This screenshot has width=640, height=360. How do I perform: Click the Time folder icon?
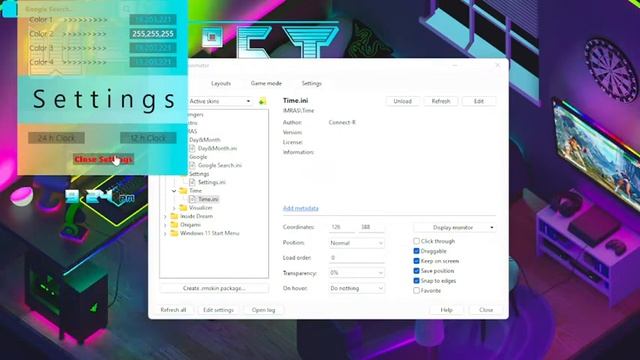(x=183, y=191)
